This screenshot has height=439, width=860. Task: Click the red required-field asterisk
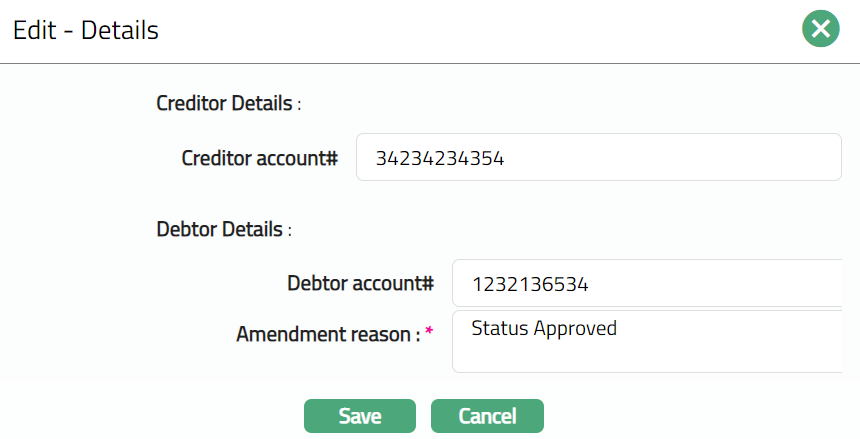[x=429, y=332]
